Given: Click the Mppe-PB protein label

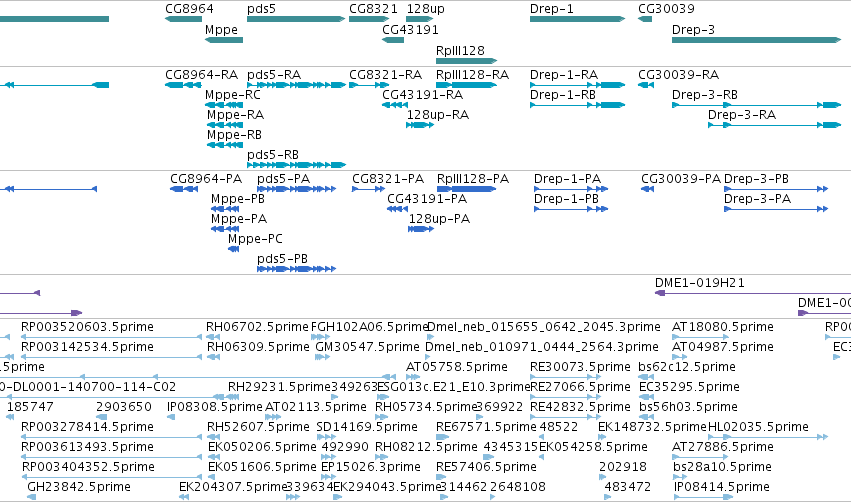Looking at the screenshot, I should tap(238, 199).
